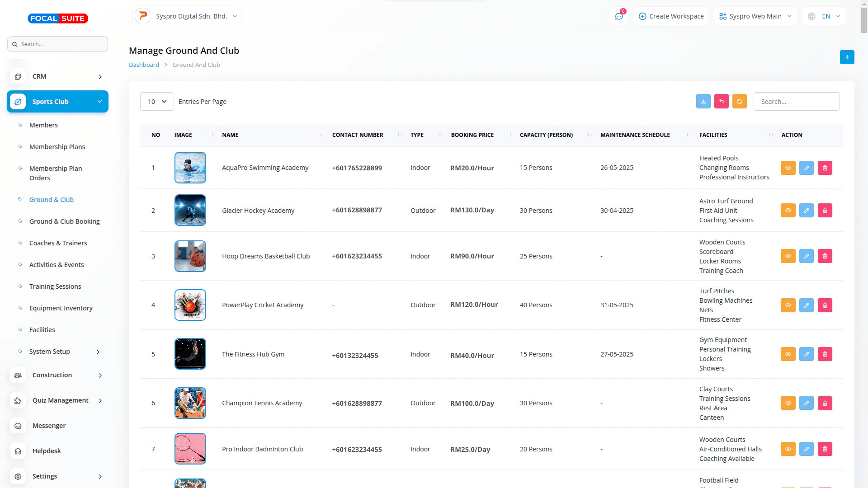View Champion Tennis Academy via eye icon
Screen dimensions: 868x488
click(x=788, y=403)
